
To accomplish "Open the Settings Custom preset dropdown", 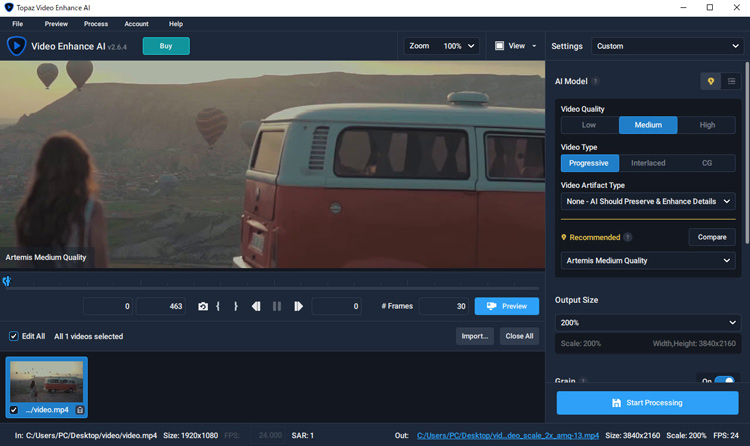I will 667,46.
